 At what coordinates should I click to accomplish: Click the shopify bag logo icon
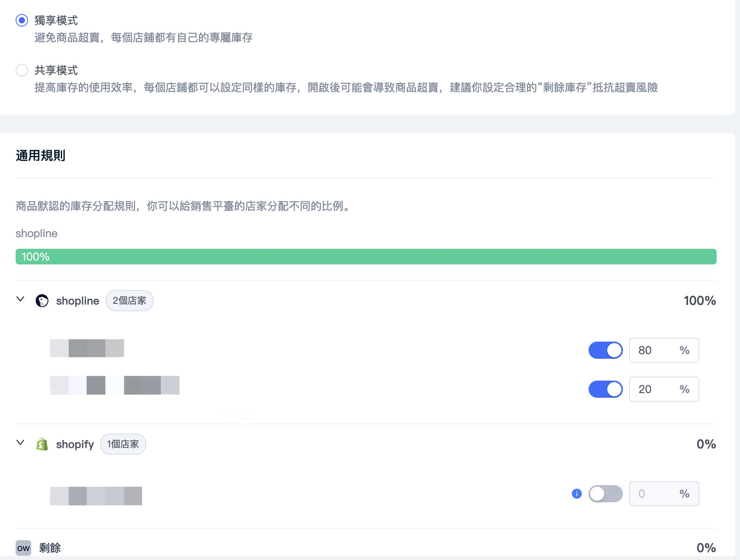tap(42, 444)
